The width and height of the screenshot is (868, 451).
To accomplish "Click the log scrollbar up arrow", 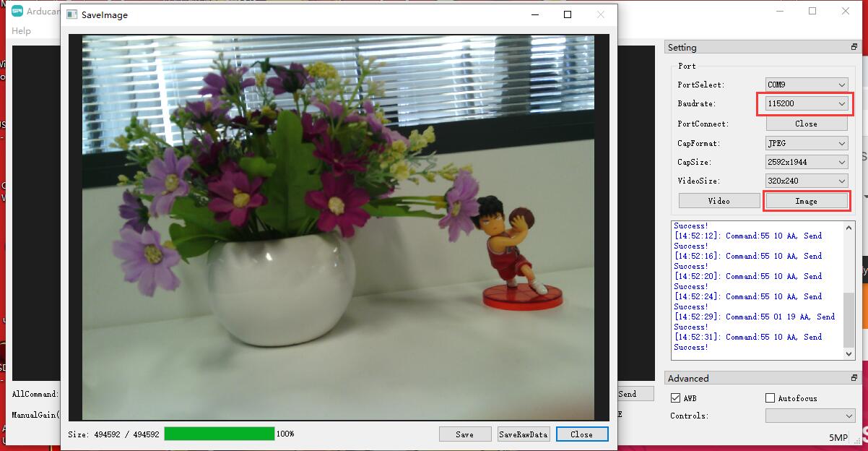I will pyautogui.click(x=849, y=226).
